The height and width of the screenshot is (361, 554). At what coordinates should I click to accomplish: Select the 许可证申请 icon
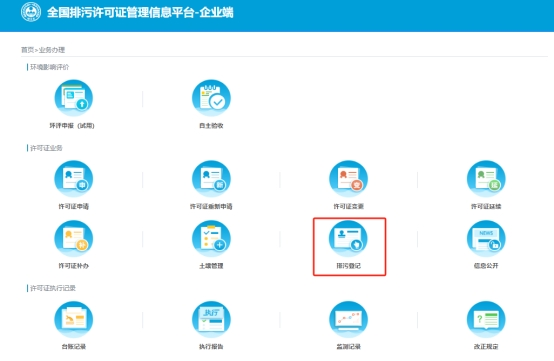point(73,179)
